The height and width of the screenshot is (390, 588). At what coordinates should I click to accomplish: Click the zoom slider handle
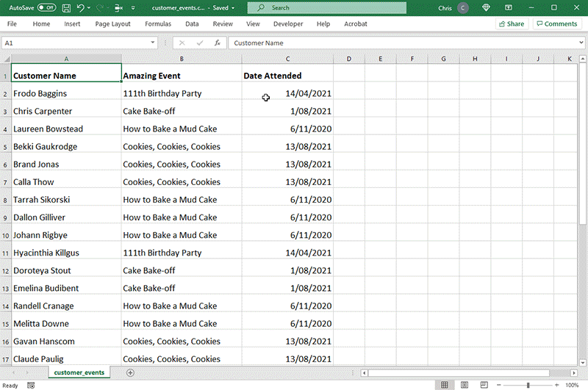tap(528, 385)
